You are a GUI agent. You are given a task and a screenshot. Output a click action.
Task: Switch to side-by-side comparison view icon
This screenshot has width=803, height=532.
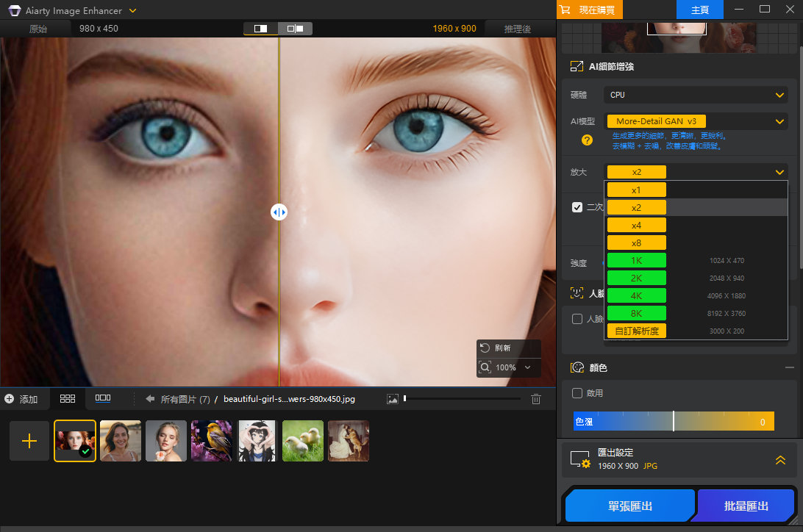coord(295,29)
